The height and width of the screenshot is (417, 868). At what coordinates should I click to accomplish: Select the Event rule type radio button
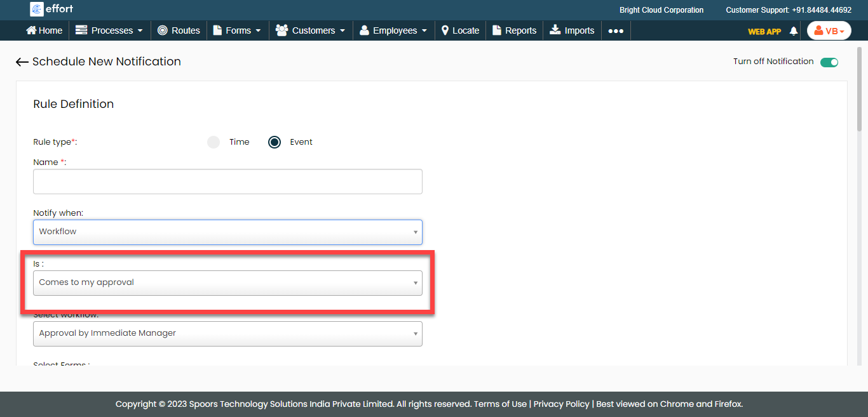(275, 142)
